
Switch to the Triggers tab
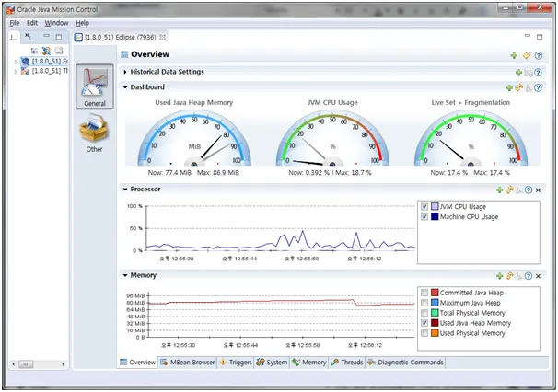pyautogui.click(x=236, y=363)
